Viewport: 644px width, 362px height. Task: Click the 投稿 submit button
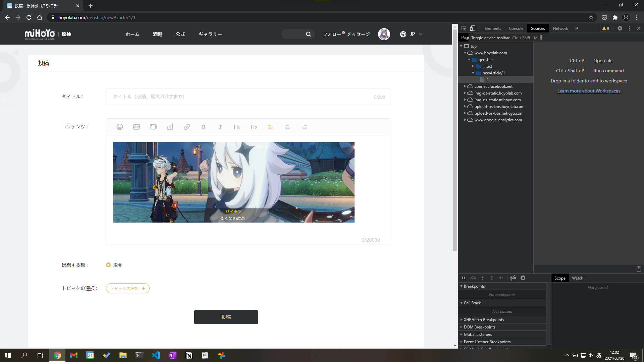(x=226, y=317)
